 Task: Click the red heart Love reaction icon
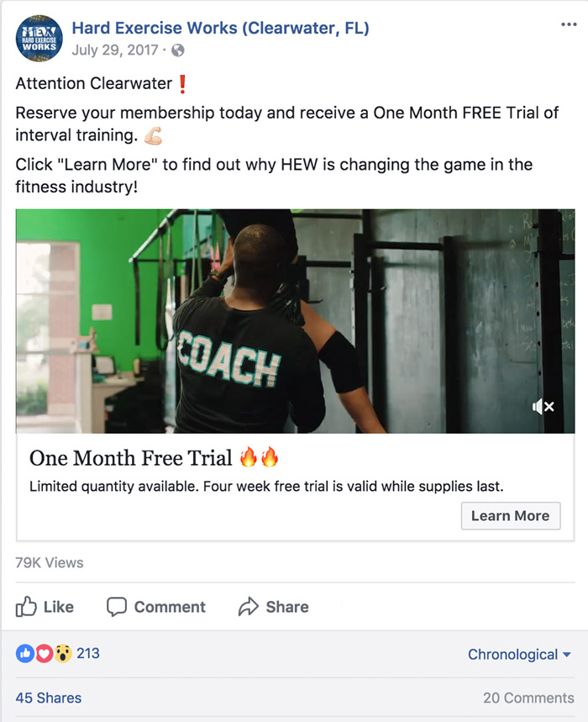(x=45, y=653)
